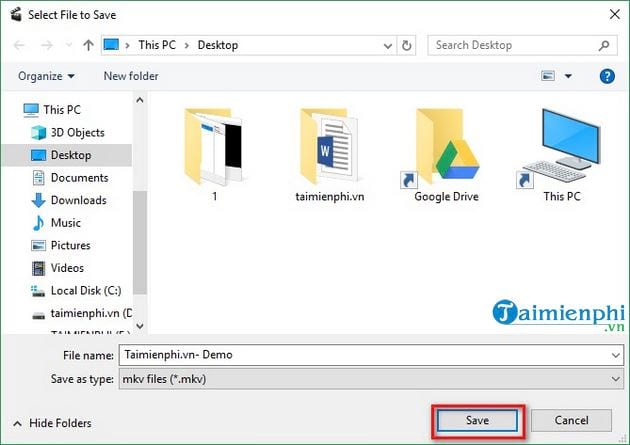Viewport: 630px width, 445px height.
Task: Go up one folder level
Action: 88,45
